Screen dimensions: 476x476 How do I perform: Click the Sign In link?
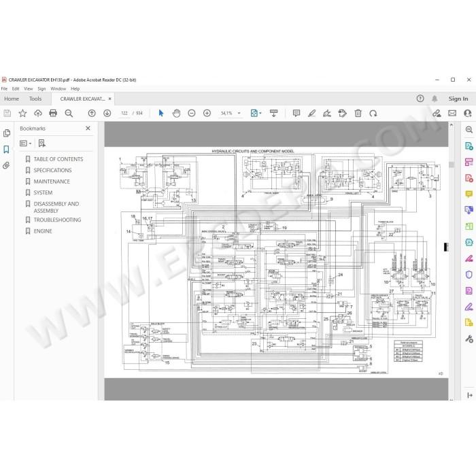click(x=458, y=99)
